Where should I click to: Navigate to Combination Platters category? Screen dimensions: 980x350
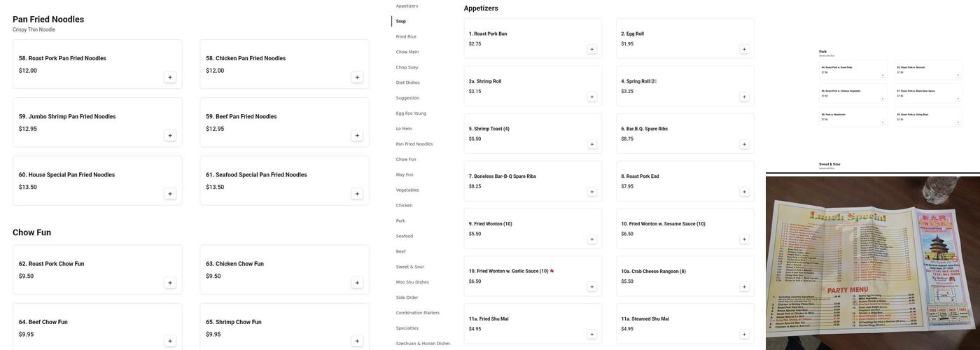pyautogui.click(x=418, y=313)
